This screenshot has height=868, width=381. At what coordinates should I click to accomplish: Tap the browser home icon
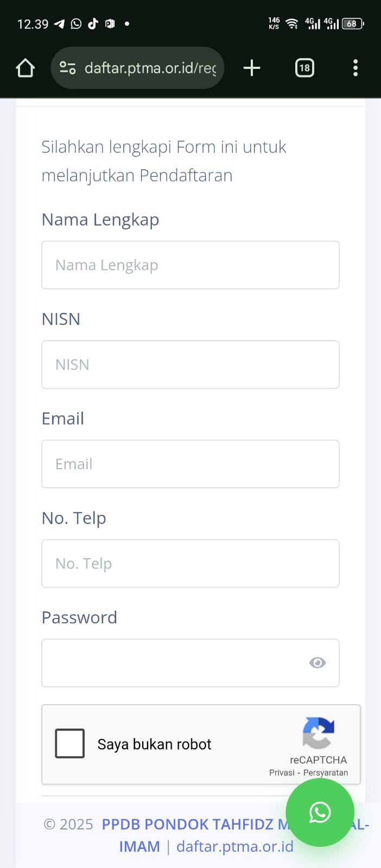point(26,68)
